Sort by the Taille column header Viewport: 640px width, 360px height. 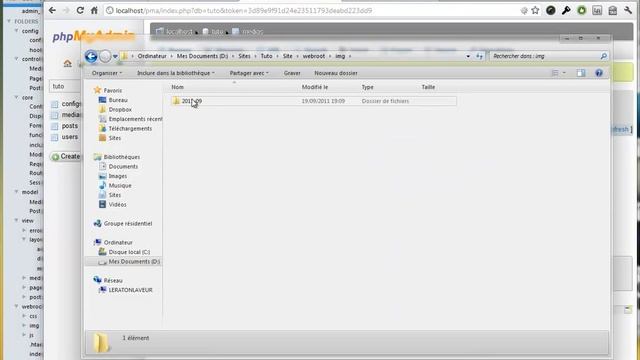[428, 87]
